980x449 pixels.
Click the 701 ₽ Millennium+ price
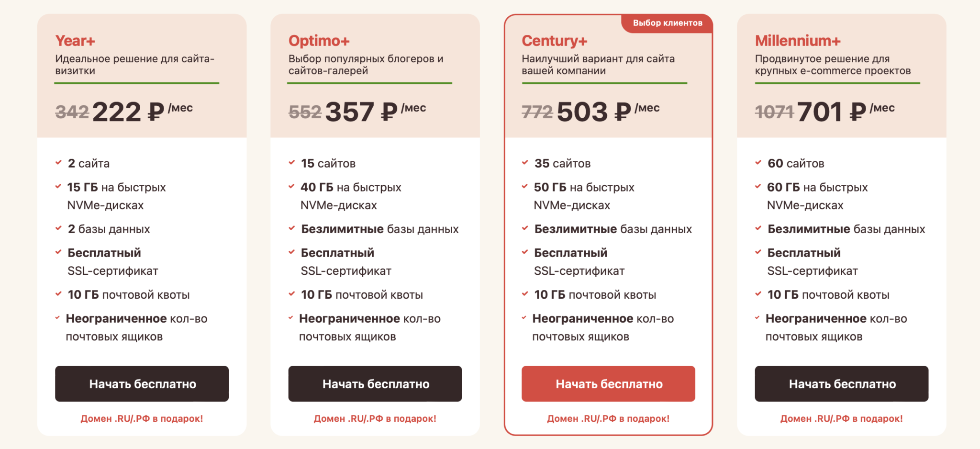(832, 112)
